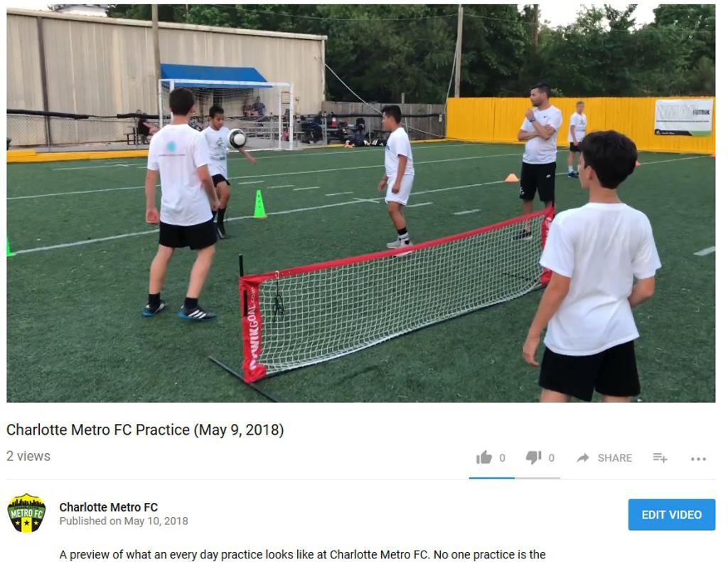This screenshot has height=562, width=728.
Task: Click the like count number
Action: (x=502, y=458)
